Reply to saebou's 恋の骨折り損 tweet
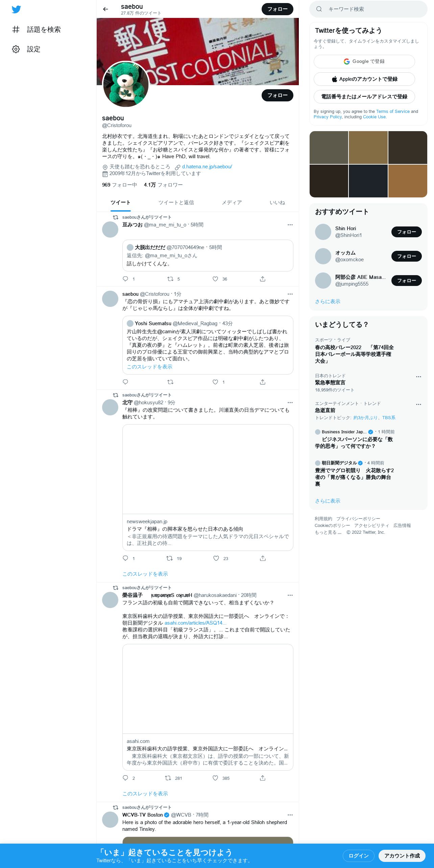The width and height of the screenshot is (434, 868). [x=125, y=382]
